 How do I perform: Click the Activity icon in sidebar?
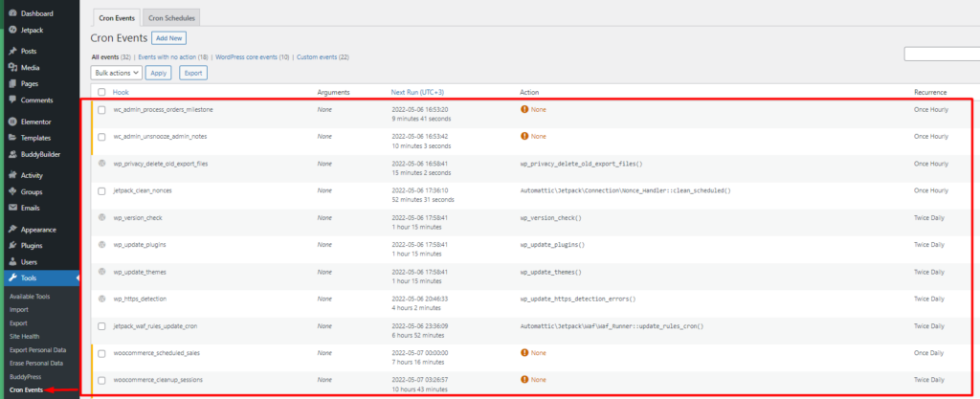11,175
